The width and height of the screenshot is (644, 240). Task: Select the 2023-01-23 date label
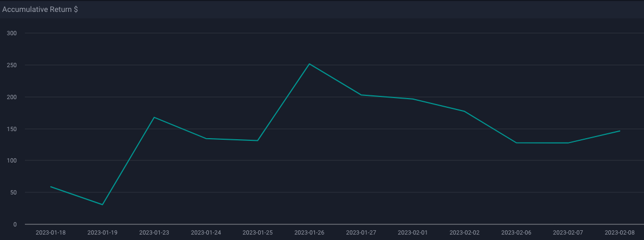pyautogui.click(x=154, y=232)
